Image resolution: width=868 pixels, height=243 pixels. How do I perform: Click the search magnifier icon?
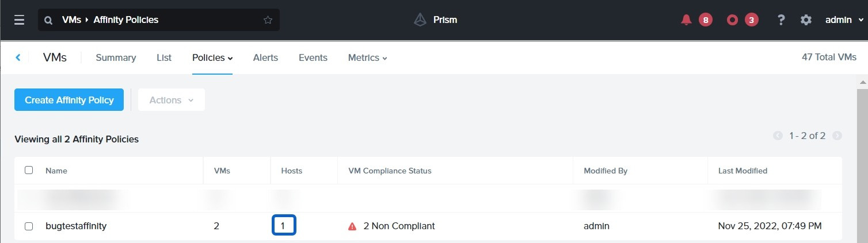click(49, 20)
